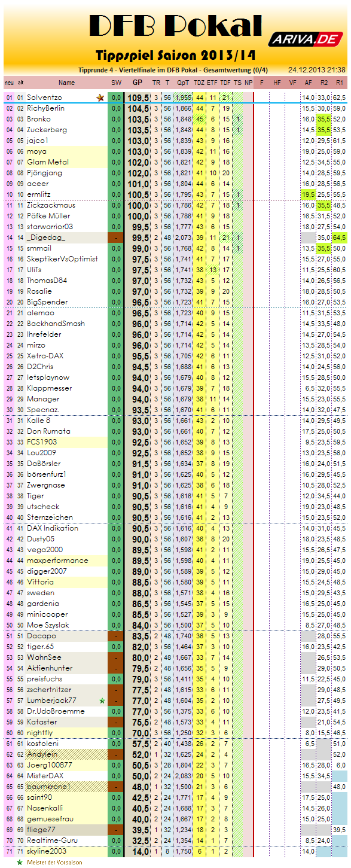
Task: Click 'Tippspiel Saison 2013/14' heading
Action: pos(176,56)
